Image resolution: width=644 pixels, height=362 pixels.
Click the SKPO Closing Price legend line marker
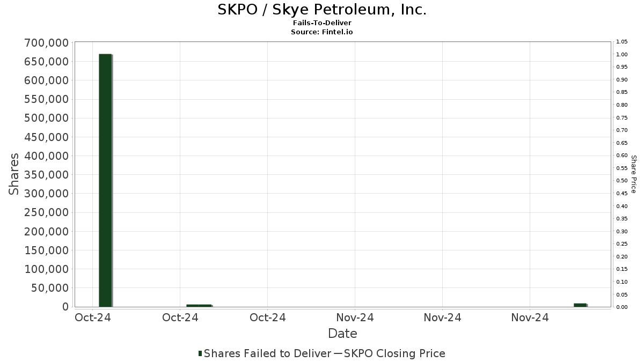338,353
